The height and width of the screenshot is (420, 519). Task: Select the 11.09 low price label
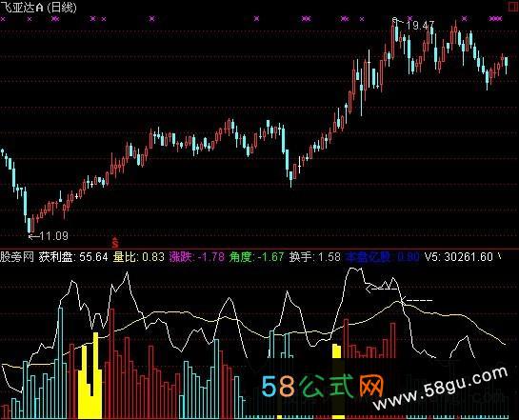click(54, 236)
